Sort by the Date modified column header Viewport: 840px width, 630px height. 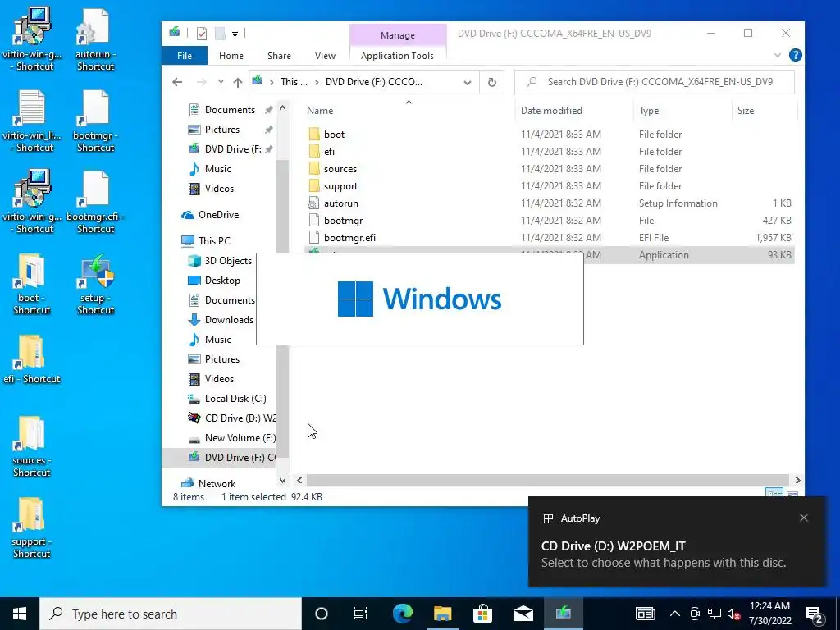[x=575, y=111]
